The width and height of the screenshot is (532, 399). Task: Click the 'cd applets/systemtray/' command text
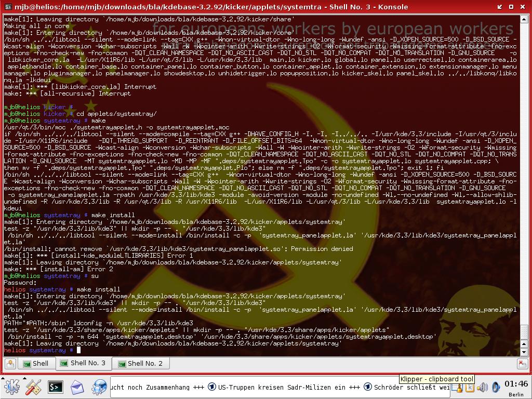[x=116, y=114]
